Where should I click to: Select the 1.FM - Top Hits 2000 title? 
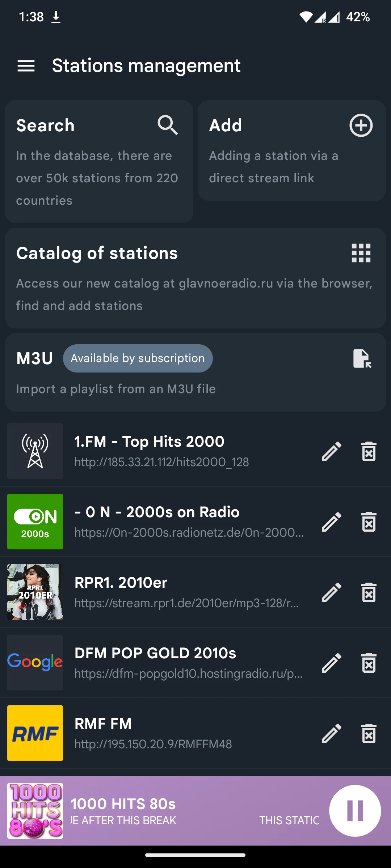point(149,442)
